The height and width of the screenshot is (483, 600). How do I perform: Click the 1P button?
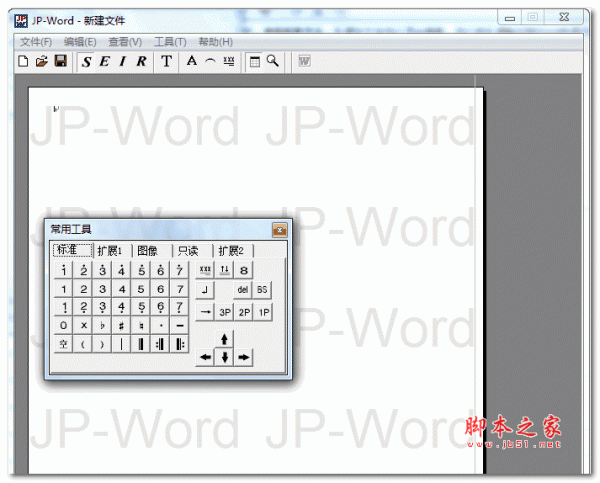tap(264, 312)
